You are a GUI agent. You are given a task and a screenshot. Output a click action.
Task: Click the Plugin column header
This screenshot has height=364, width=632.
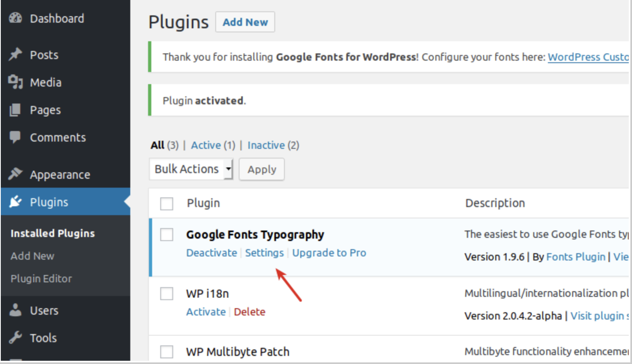click(204, 203)
